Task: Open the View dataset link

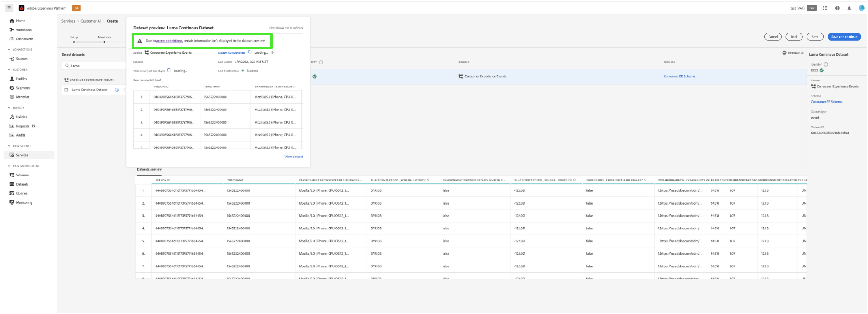Action: (x=294, y=157)
